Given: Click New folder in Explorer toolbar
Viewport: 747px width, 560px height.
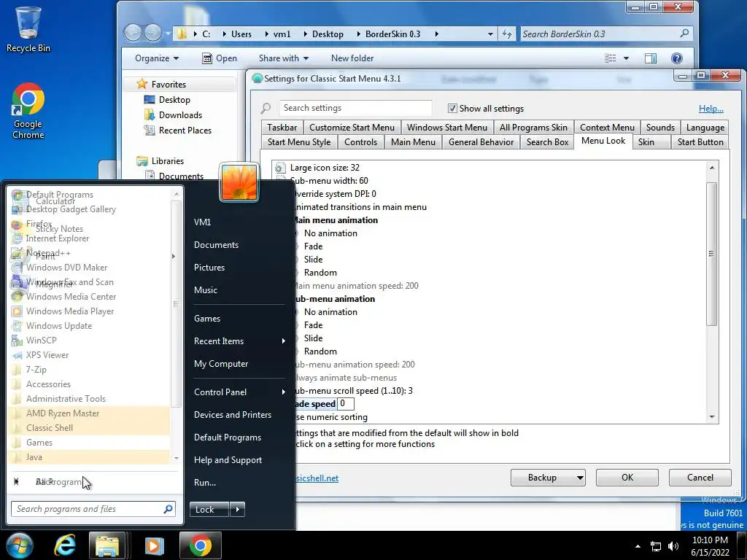Looking at the screenshot, I should 352,58.
